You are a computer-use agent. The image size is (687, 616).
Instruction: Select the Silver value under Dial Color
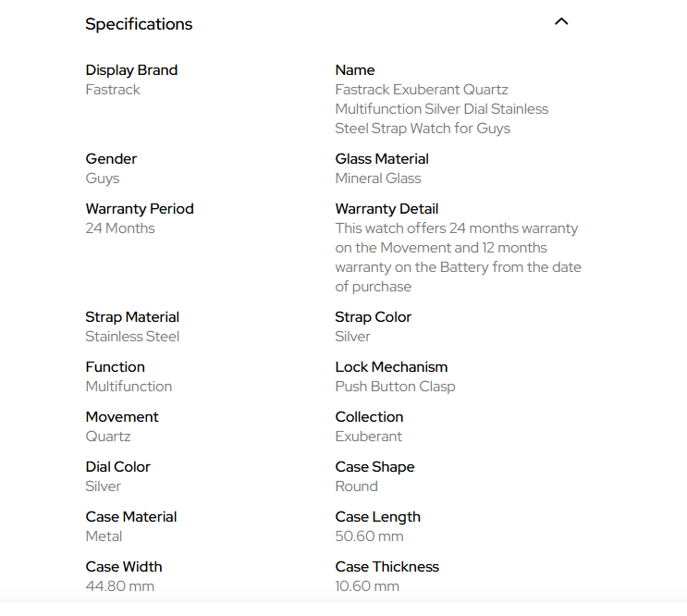[103, 487]
